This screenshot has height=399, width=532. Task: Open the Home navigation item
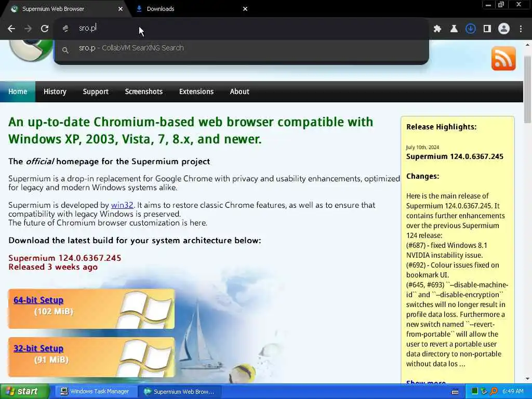[18, 91]
